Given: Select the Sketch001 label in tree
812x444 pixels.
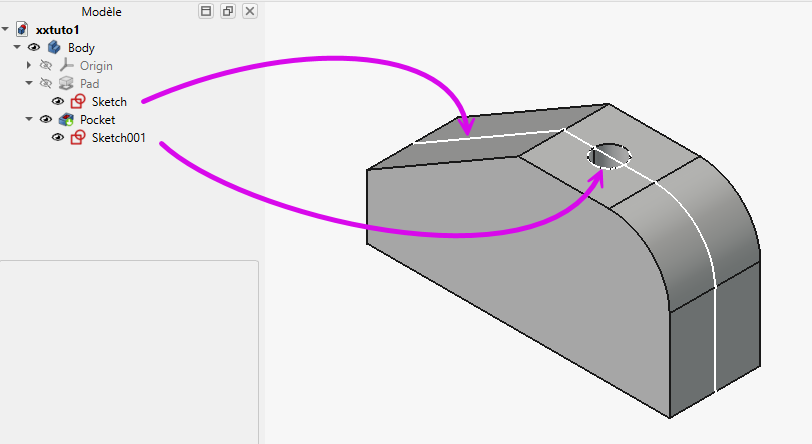Looking at the screenshot, I should point(119,138).
